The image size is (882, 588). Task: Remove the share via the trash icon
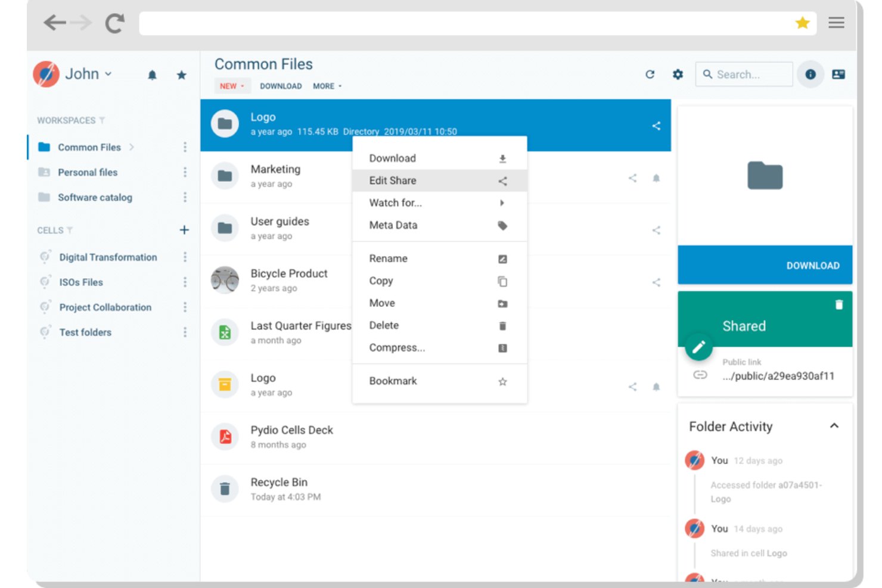click(x=839, y=304)
